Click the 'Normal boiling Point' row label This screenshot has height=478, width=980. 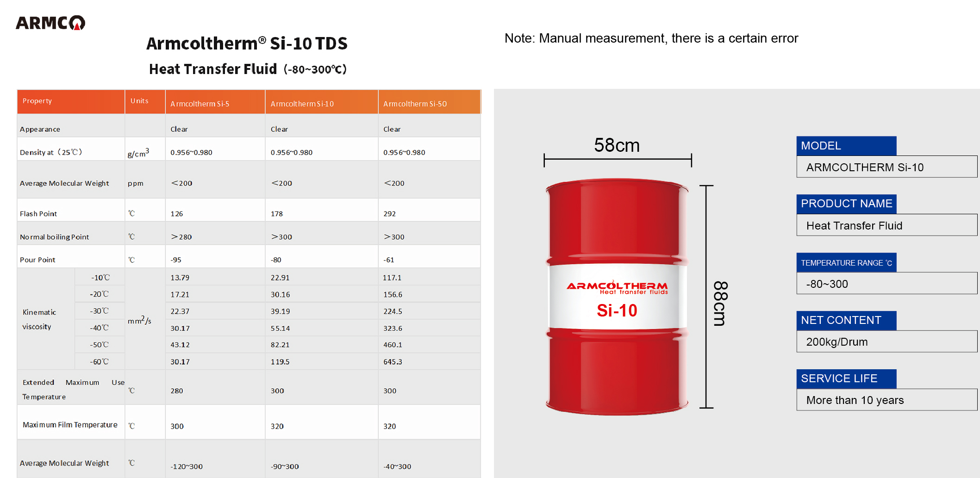pos(55,237)
